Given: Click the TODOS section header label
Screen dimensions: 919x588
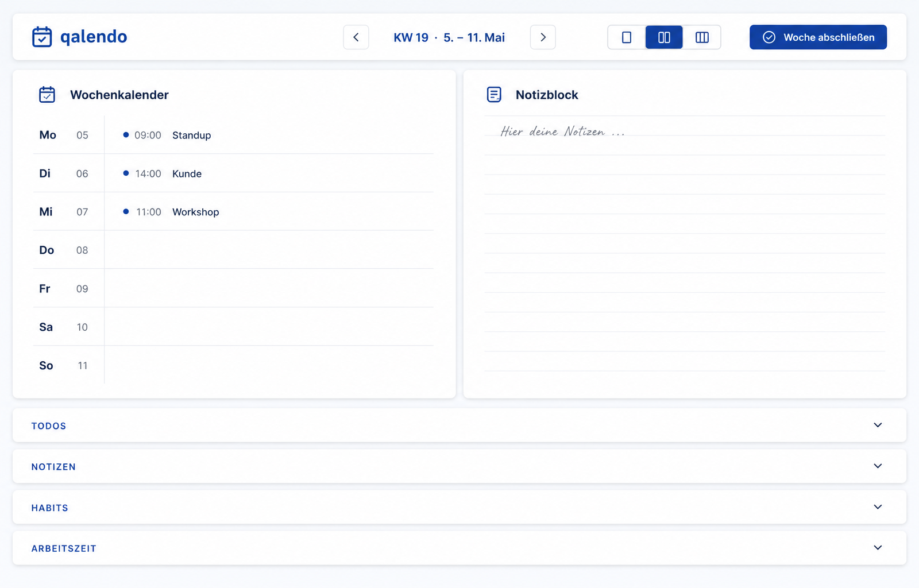Looking at the screenshot, I should pos(49,426).
